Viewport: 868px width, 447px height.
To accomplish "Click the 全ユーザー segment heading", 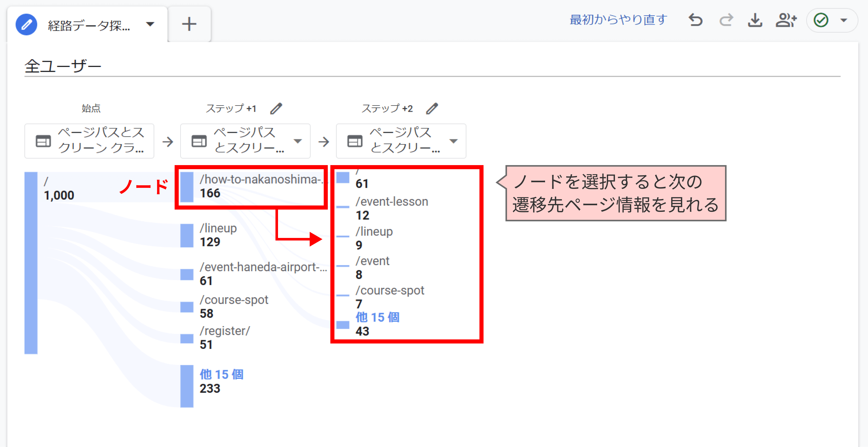I will (63, 66).
